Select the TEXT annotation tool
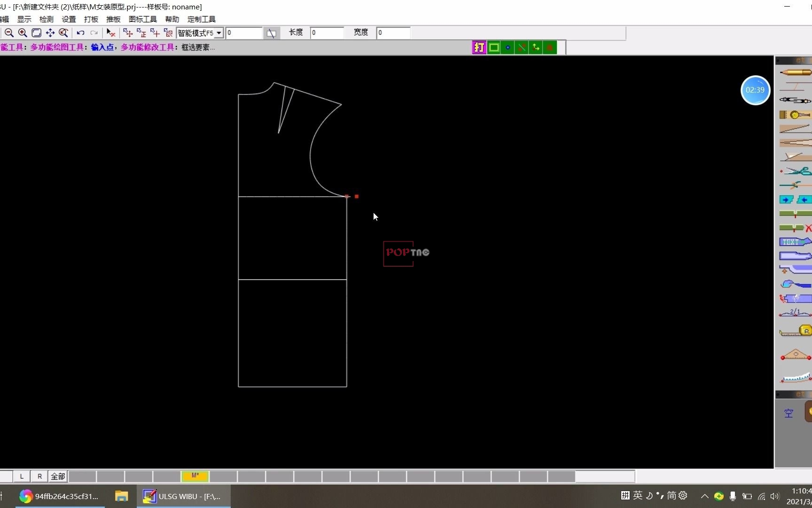The height and width of the screenshot is (508, 812). 795,242
